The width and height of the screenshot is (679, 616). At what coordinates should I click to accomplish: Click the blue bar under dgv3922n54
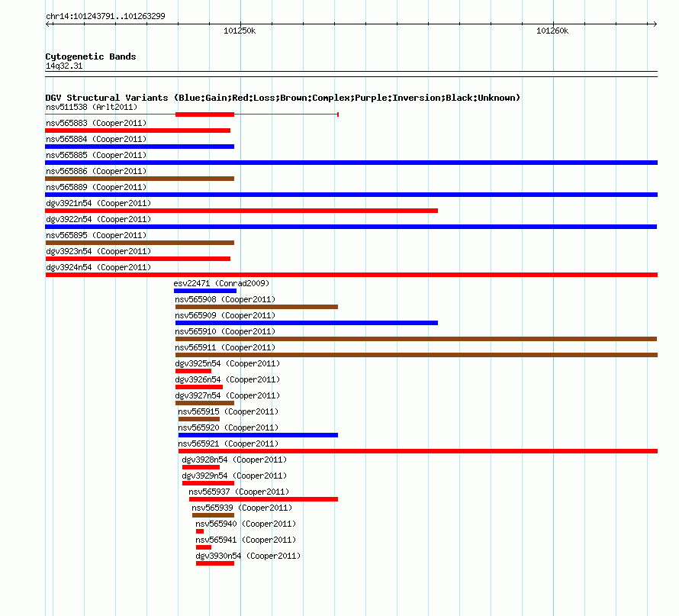(x=351, y=227)
